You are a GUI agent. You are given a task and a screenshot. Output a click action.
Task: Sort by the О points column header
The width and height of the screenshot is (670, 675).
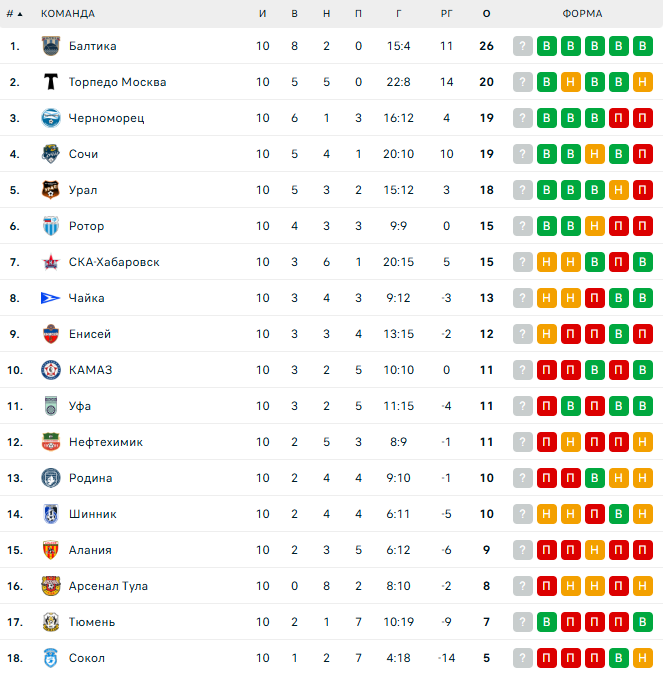(x=486, y=13)
